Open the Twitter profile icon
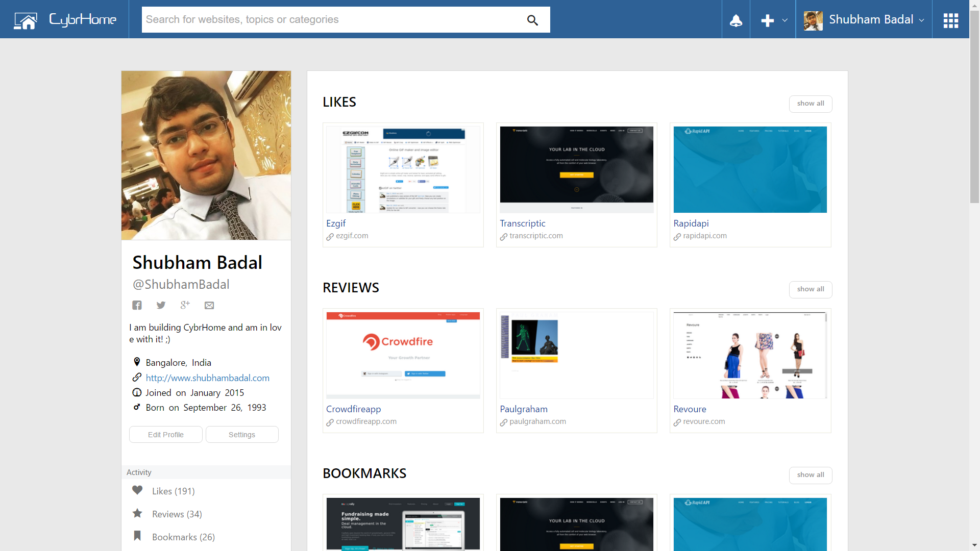 pyautogui.click(x=161, y=305)
